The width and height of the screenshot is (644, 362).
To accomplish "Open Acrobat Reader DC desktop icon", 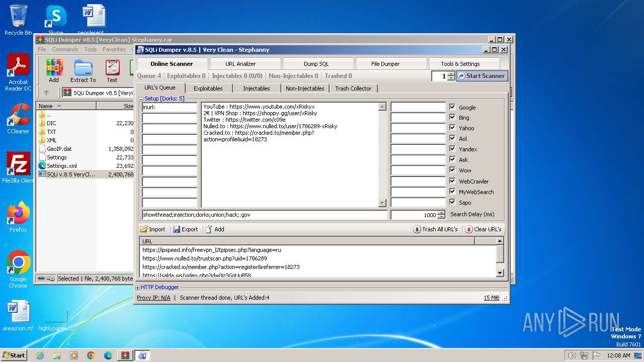I will pos(18,72).
